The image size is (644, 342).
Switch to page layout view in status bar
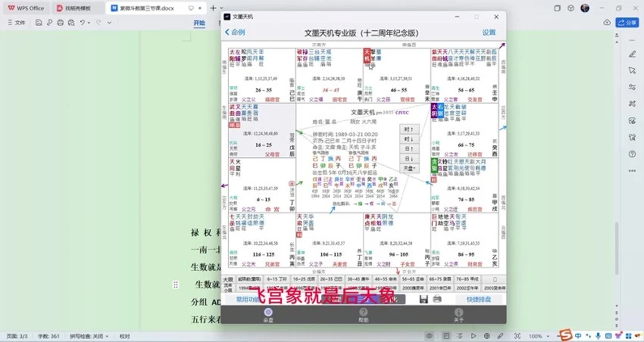(x=446, y=336)
